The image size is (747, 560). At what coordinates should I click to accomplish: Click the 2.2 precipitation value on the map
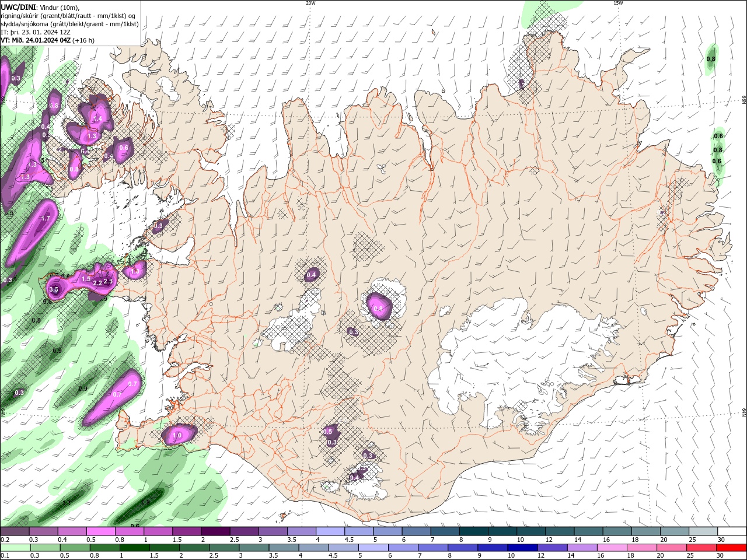click(98, 283)
